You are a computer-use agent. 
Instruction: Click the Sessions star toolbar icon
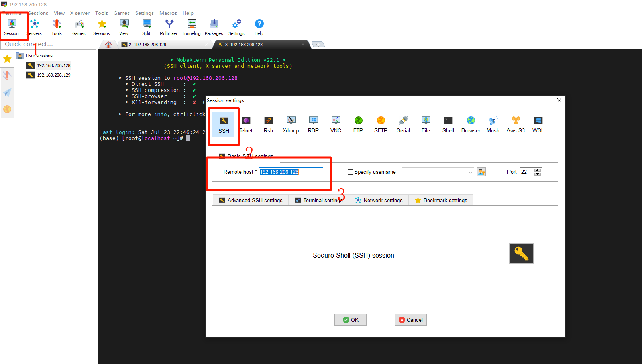[x=102, y=27]
